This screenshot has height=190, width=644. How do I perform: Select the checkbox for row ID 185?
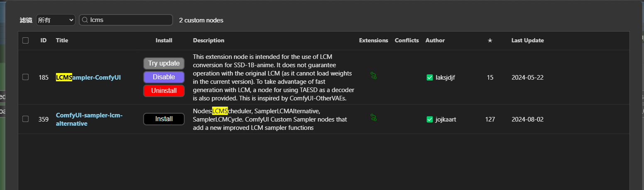[x=26, y=77]
